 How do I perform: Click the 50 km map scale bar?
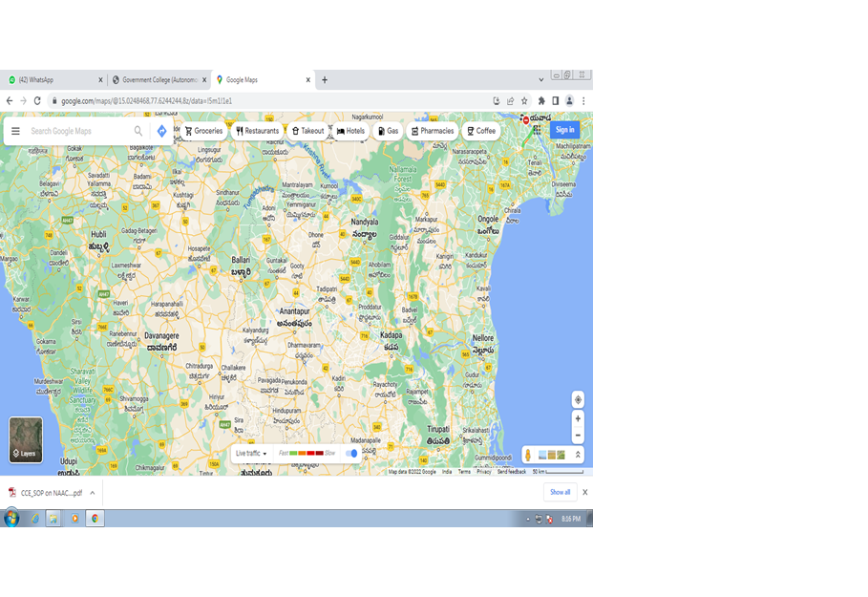[558, 472]
